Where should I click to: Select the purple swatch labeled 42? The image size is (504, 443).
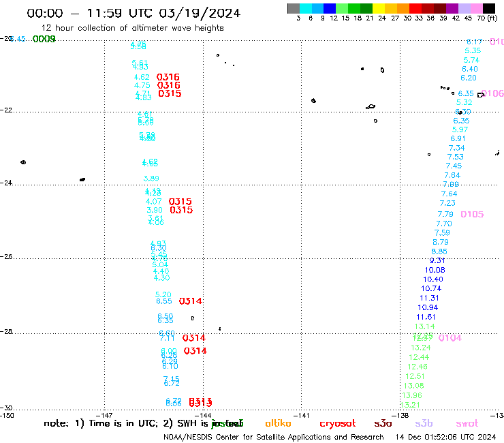click(452, 8)
